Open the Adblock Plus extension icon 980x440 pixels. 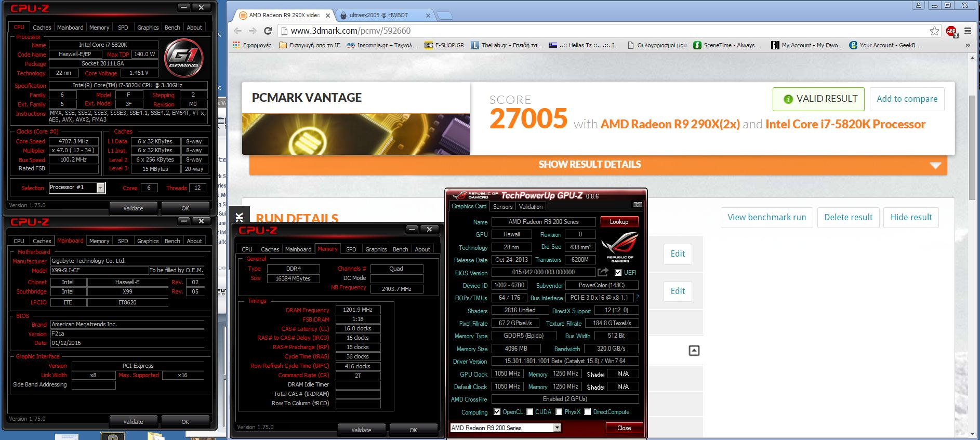951,31
